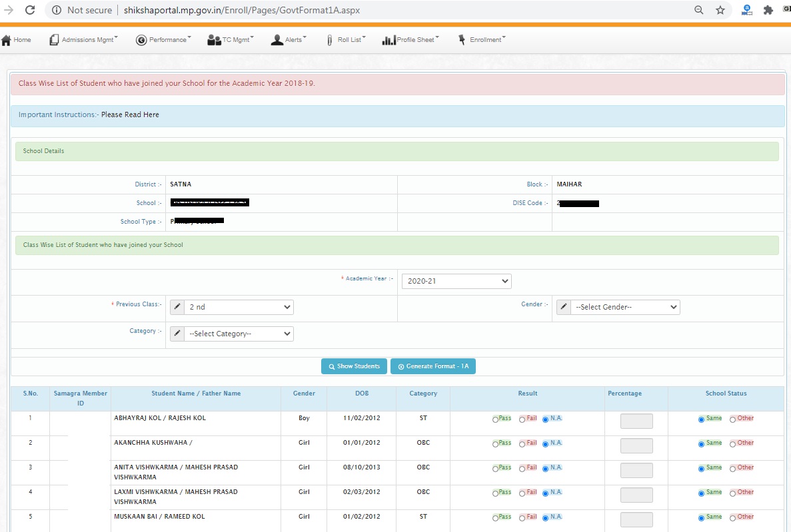Open the Select Category dropdown
791x532 pixels.
239,334
